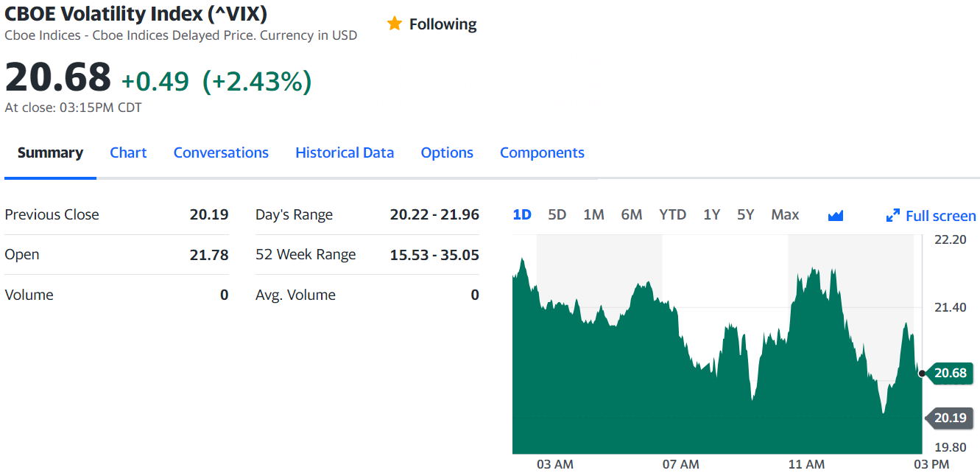
Task: Open the chart in Full screen
Action: click(x=931, y=216)
